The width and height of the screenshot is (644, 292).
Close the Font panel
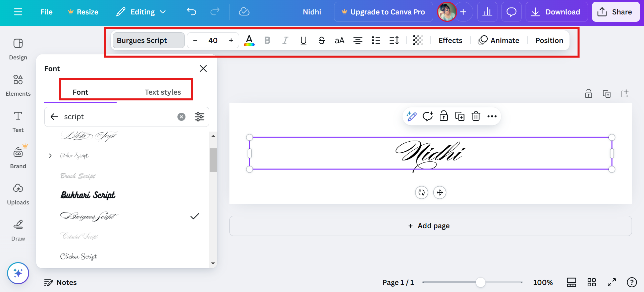pos(203,68)
